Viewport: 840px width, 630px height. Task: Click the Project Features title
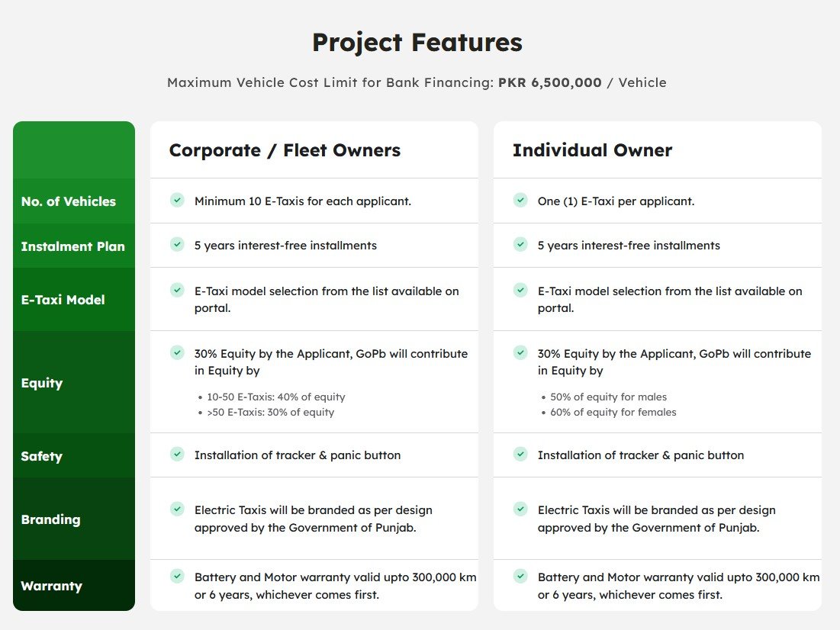pos(417,43)
